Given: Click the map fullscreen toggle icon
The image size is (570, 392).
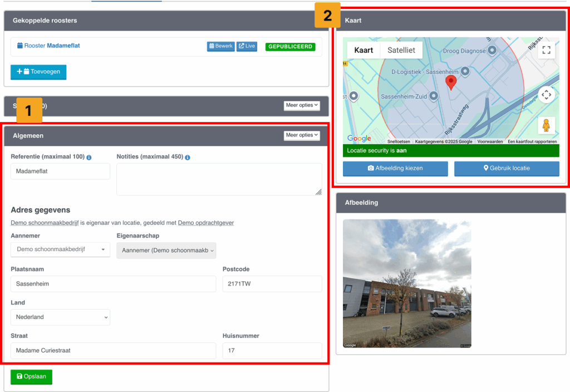Looking at the screenshot, I should [x=546, y=50].
